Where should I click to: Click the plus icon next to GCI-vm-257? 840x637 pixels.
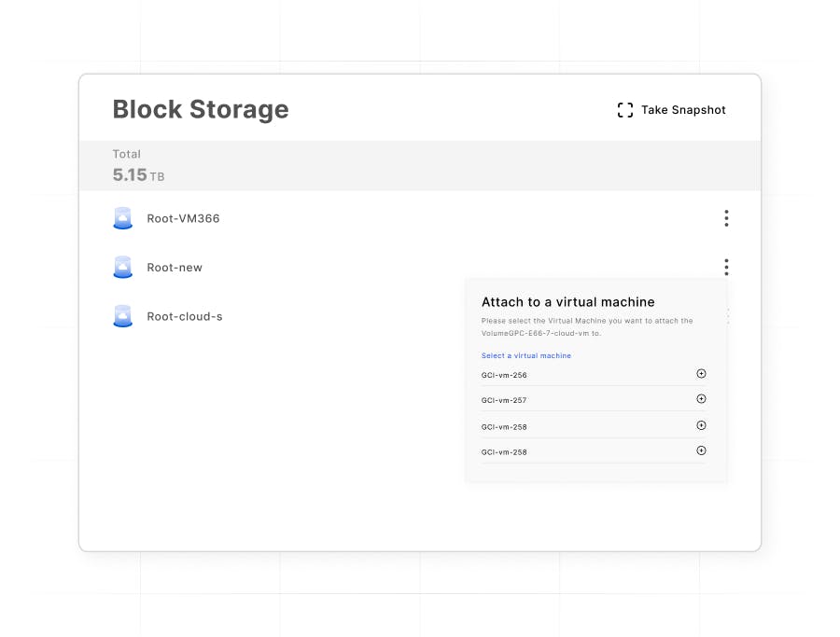pos(701,399)
